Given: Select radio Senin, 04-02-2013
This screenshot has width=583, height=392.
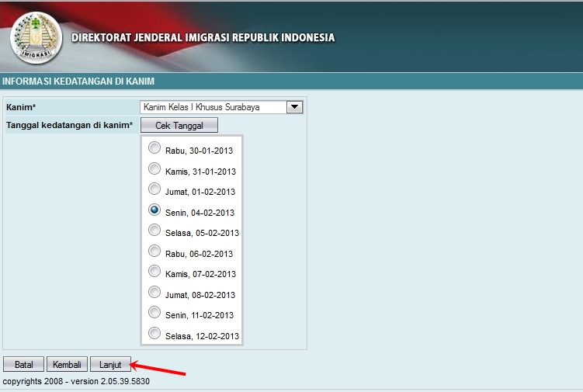Looking at the screenshot, I should (x=154, y=210).
